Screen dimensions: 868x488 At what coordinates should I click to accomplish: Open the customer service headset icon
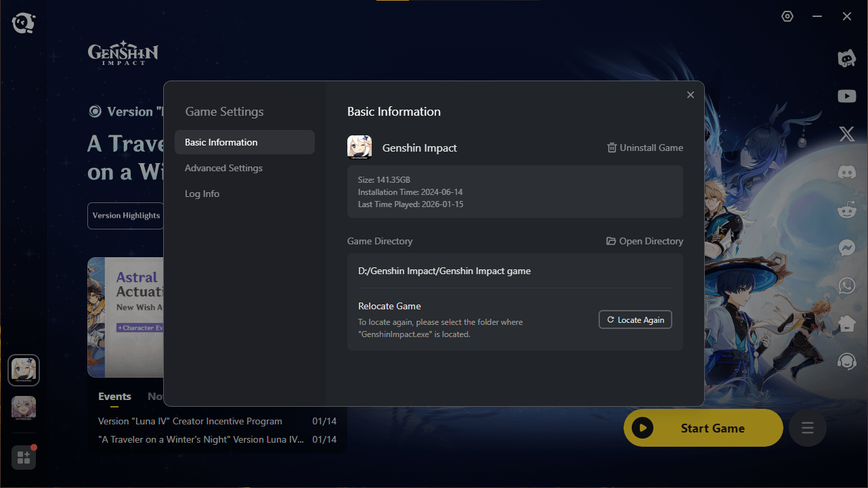tap(846, 361)
